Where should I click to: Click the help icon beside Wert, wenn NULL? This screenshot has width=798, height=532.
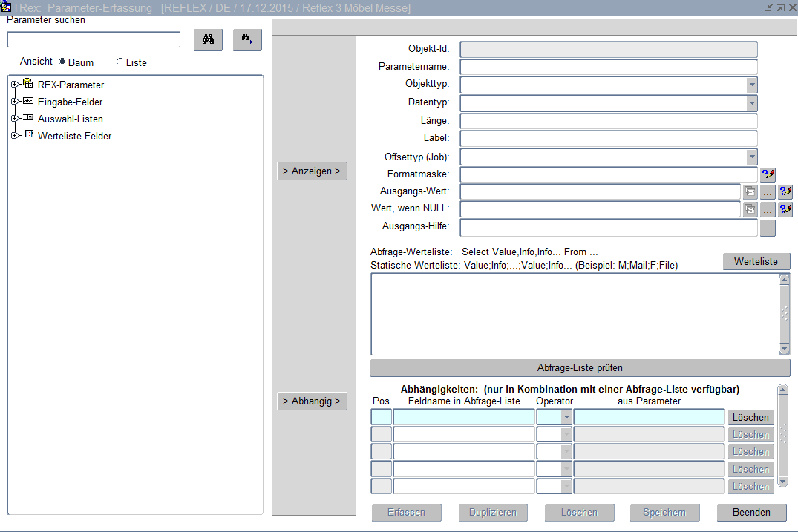click(x=785, y=209)
